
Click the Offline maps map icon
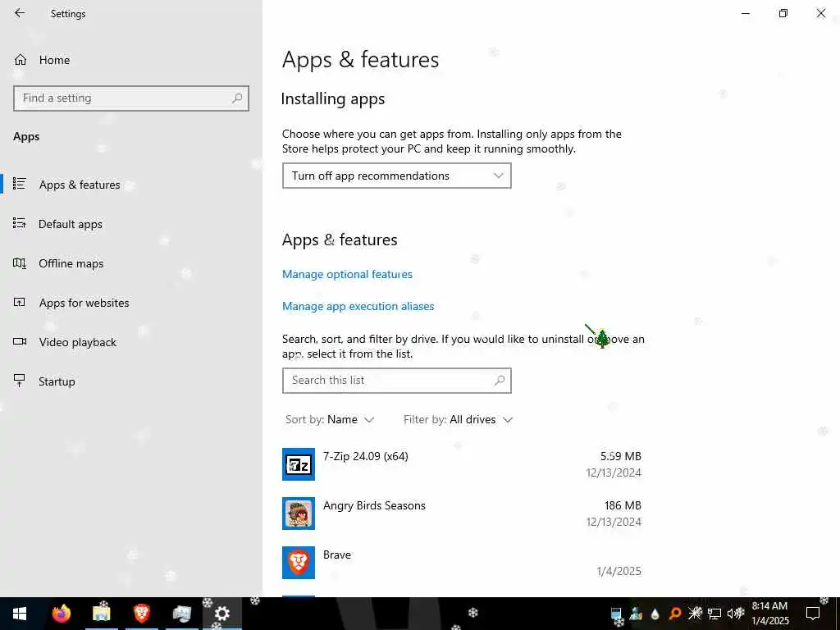point(20,263)
